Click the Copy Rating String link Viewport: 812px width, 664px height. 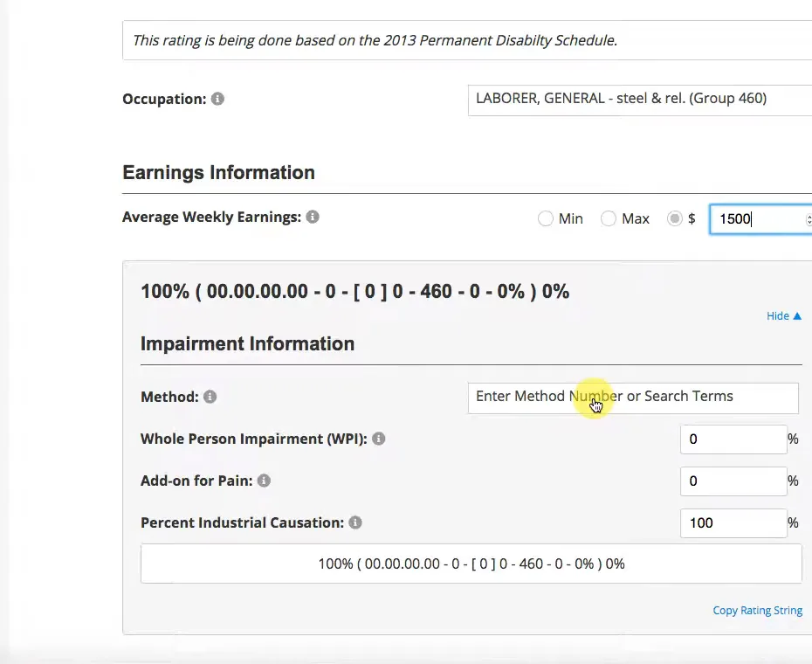pos(758,610)
